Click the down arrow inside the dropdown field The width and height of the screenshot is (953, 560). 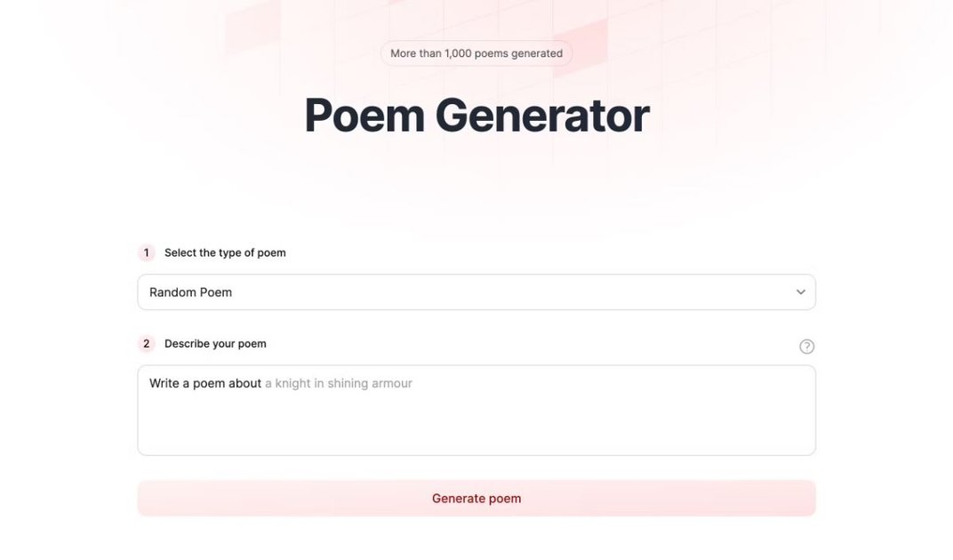pyautogui.click(x=799, y=292)
